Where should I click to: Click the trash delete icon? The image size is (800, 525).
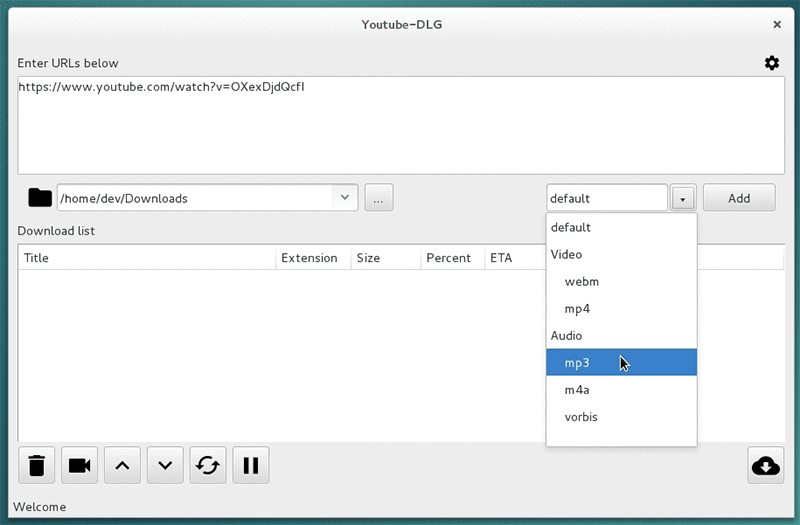pos(37,465)
